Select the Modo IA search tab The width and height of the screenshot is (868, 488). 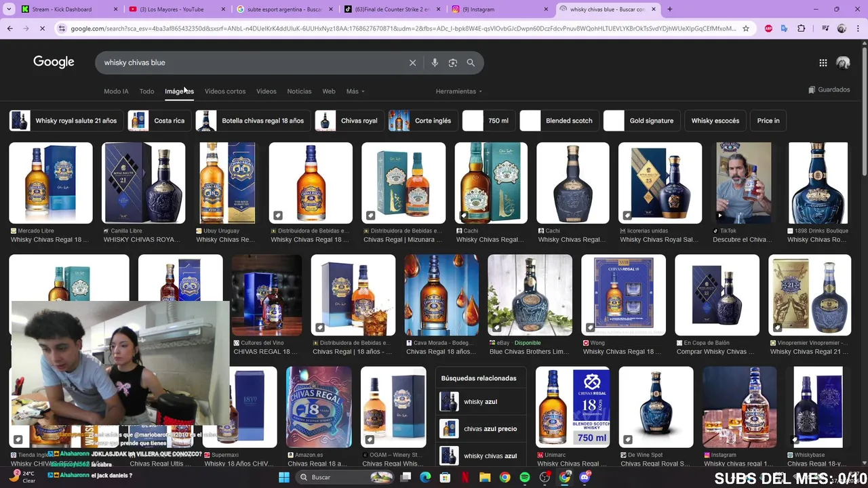116,91
